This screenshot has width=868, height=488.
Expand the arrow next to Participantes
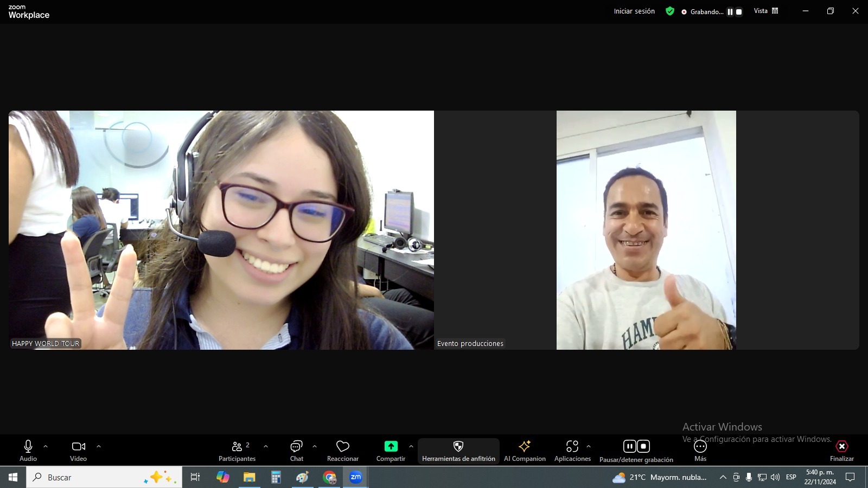click(x=266, y=446)
